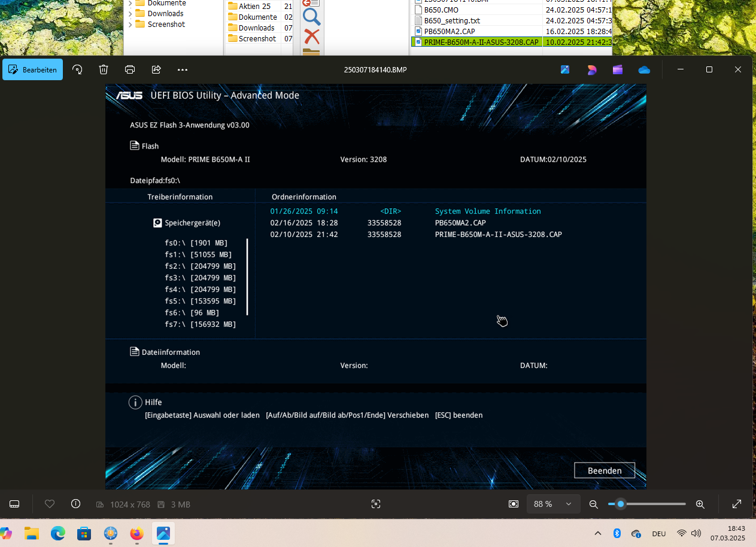Image resolution: width=756 pixels, height=547 pixels.
Task: Select PB650MA2.CAP in the background file list
Action: pyautogui.click(x=449, y=31)
